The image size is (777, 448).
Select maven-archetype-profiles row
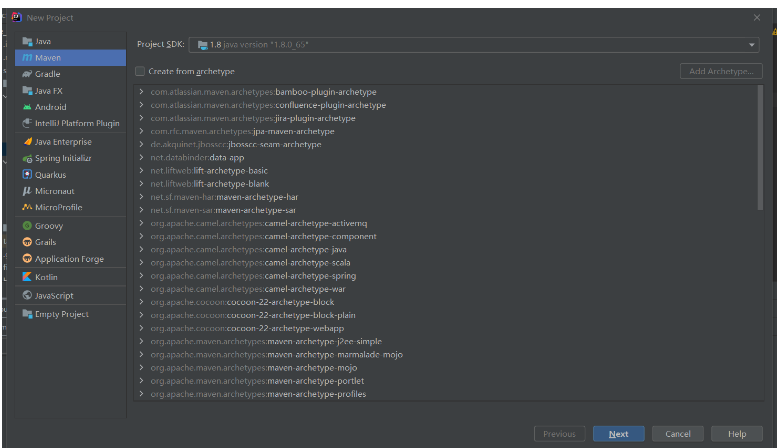point(445,394)
